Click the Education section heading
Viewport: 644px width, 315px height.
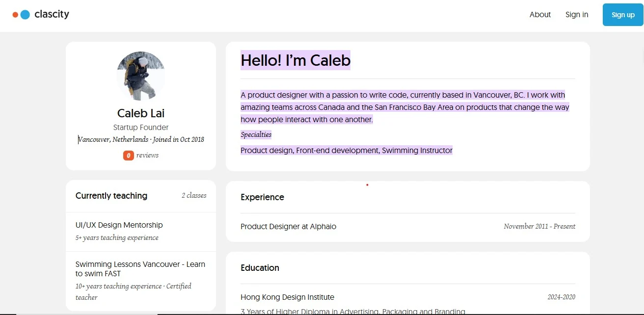[260, 268]
